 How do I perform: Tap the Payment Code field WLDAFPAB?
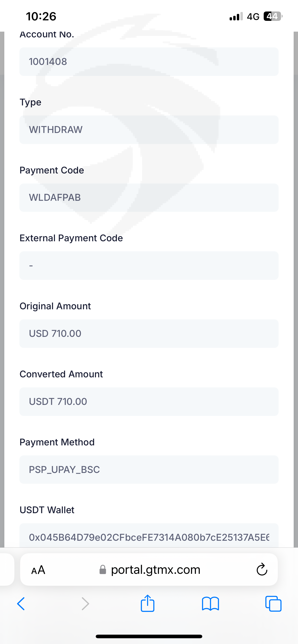pos(149,197)
